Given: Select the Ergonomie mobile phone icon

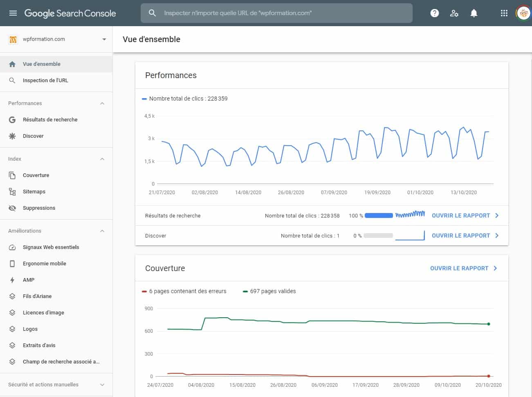Looking at the screenshot, I should point(13,263).
